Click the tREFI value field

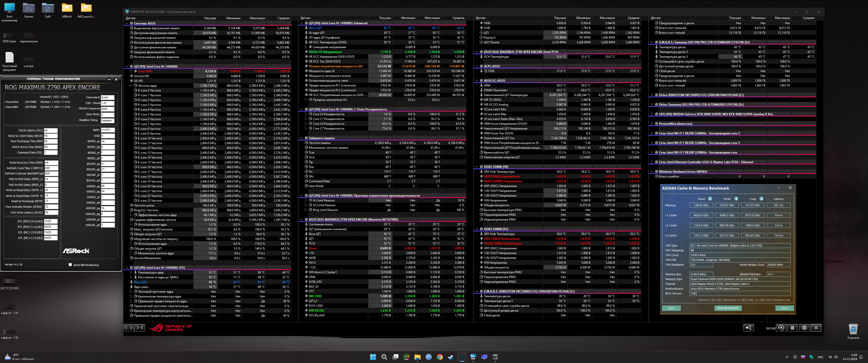pos(108,130)
